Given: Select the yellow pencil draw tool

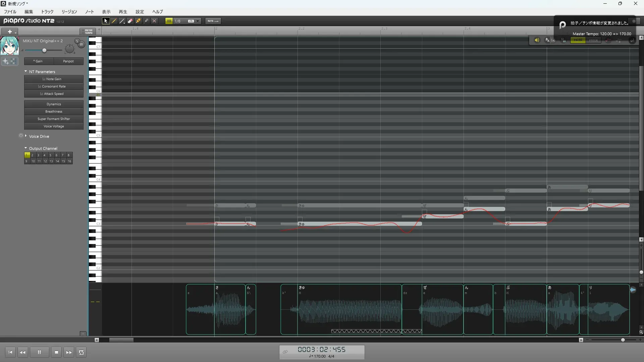Looking at the screenshot, I should pos(114,21).
